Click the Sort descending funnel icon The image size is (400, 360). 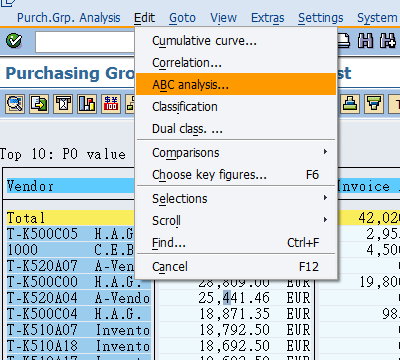pos(374,104)
